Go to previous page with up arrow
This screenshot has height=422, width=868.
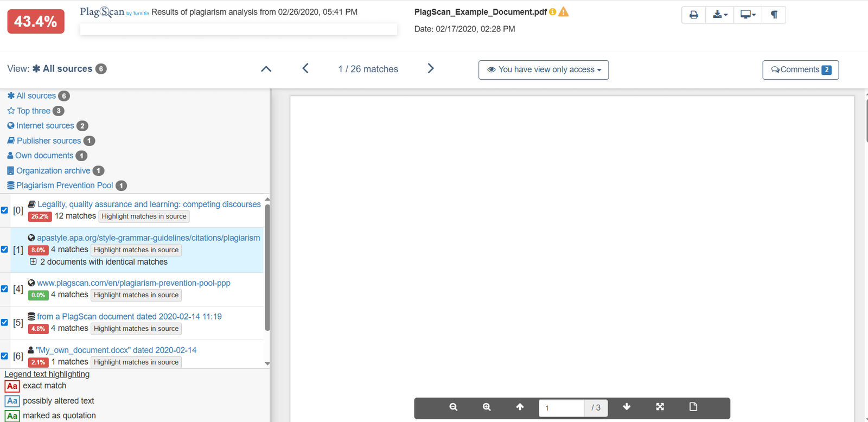point(520,407)
